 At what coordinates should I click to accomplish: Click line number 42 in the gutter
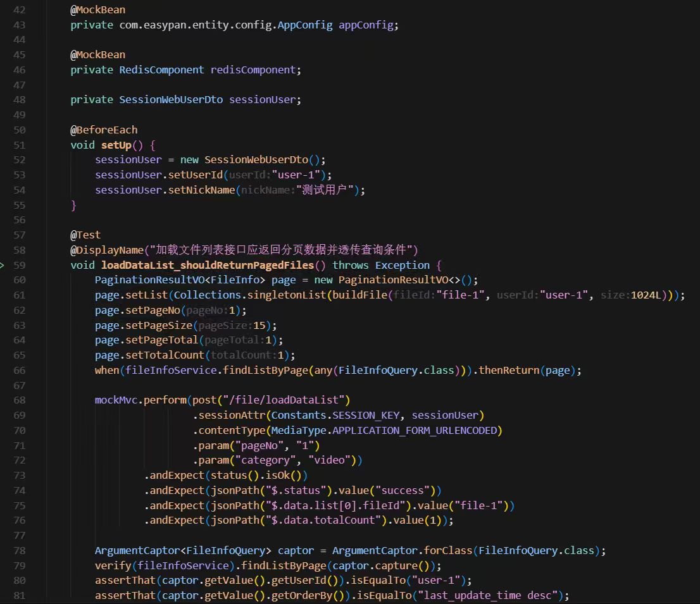point(19,10)
